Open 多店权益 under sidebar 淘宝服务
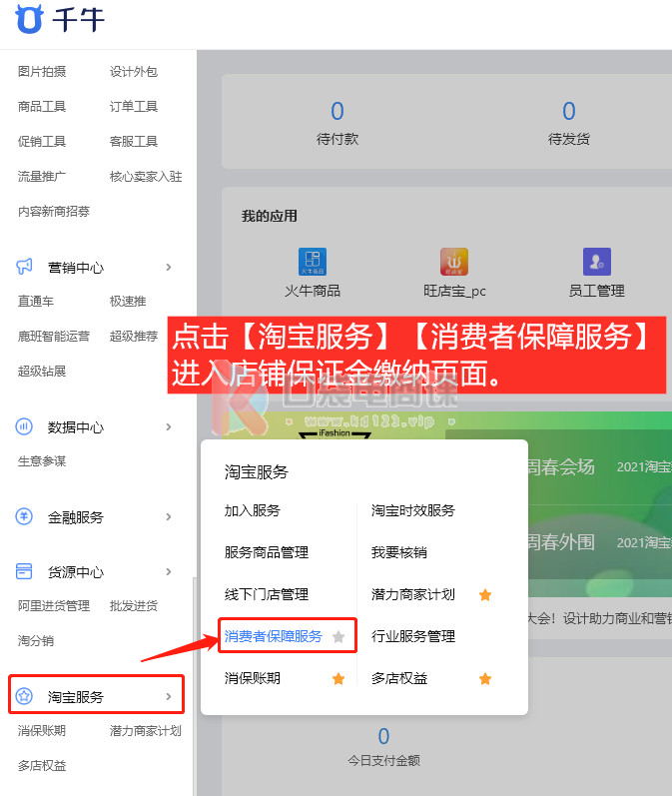The height and width of the screenshot is (796, 672). (x=42, y=766)
